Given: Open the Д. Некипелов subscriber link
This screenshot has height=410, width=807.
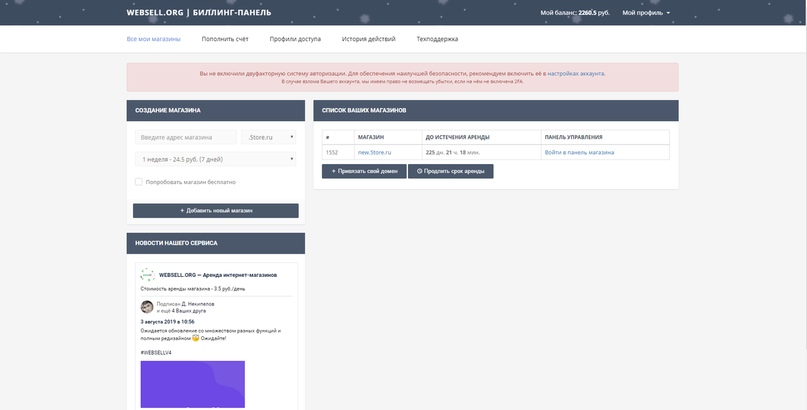Looking at the screenshot, I should (198, 304).
